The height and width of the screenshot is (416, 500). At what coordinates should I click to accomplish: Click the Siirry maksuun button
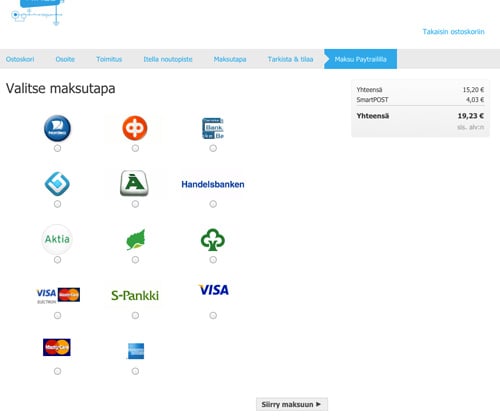click(292, 404)
